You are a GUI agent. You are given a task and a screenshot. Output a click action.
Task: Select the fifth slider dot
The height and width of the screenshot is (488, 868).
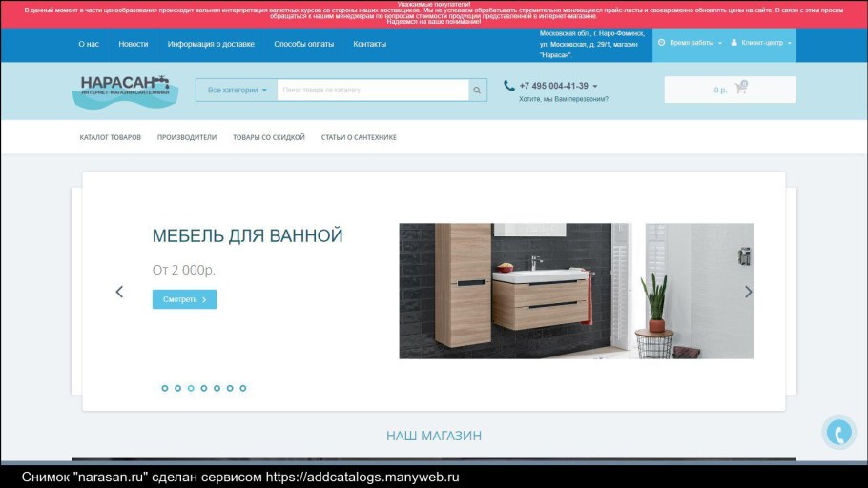click(217, 389)
